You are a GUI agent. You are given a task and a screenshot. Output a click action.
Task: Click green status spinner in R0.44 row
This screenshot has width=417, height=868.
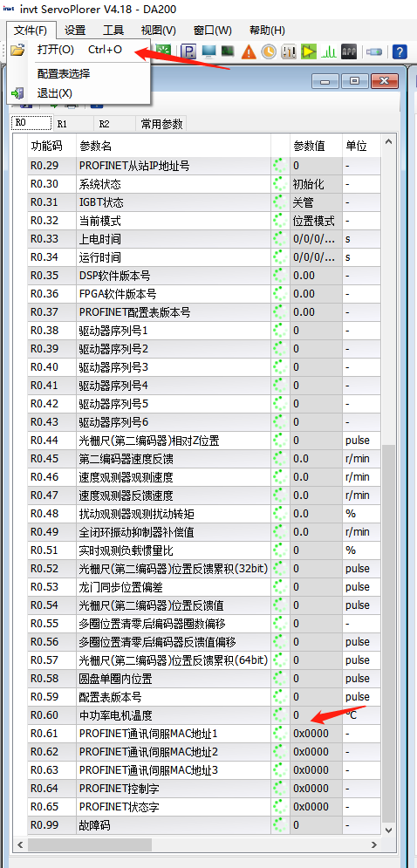pos(280,441)
